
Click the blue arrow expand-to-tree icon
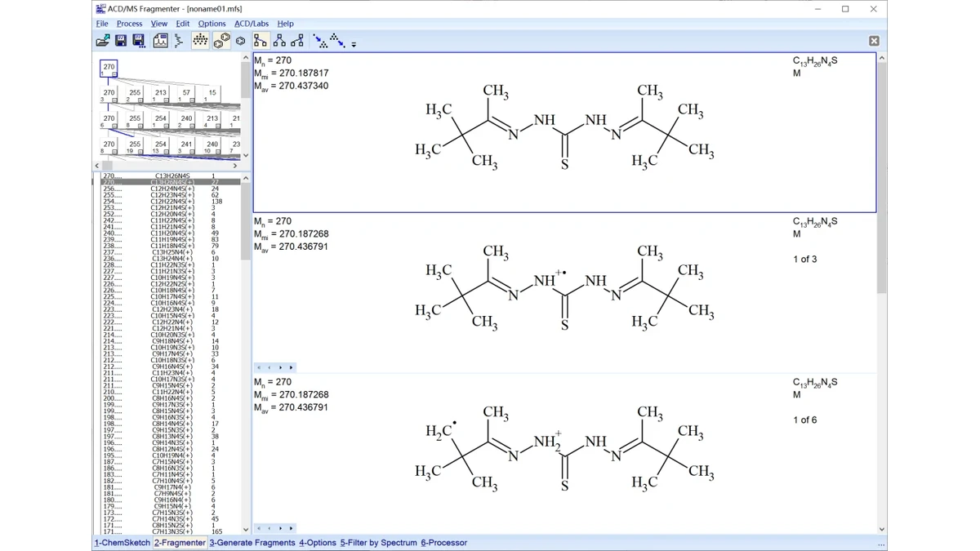[320, 41]
